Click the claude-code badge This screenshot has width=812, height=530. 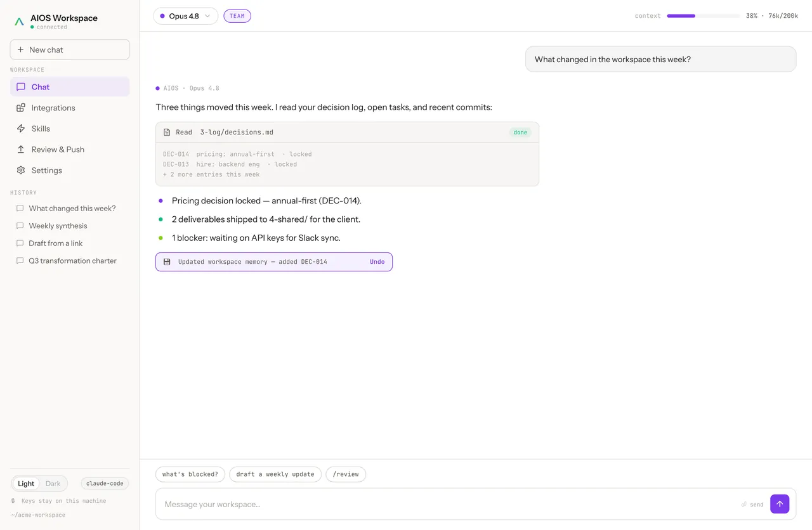(x=105, y=484)
